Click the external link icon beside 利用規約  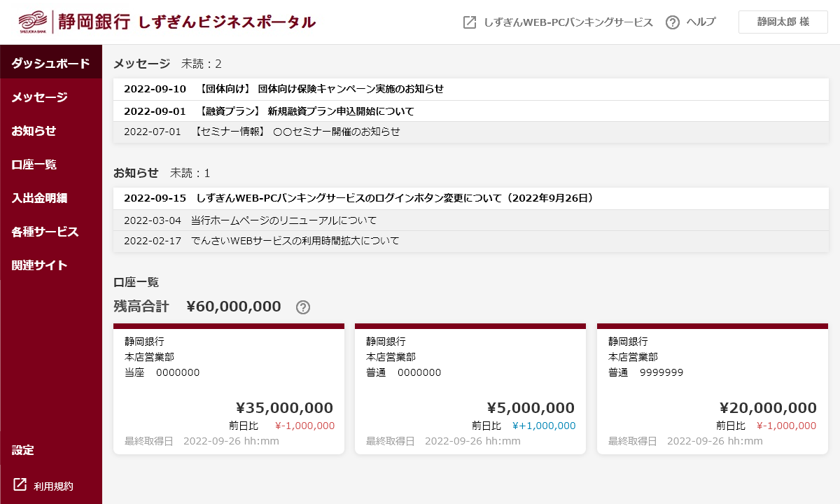coord(20,485)
